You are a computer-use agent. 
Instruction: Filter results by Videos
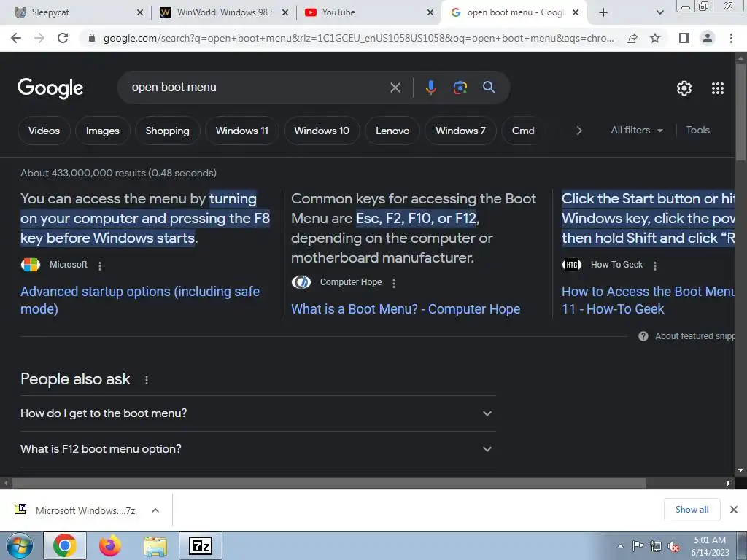click(44, 131)
